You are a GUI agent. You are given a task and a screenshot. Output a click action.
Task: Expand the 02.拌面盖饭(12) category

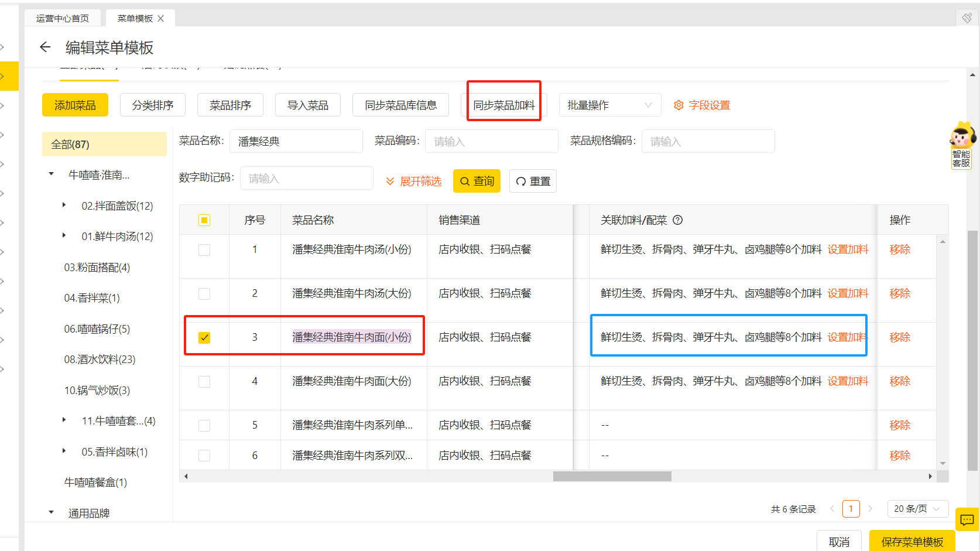[x=64, y=206]
